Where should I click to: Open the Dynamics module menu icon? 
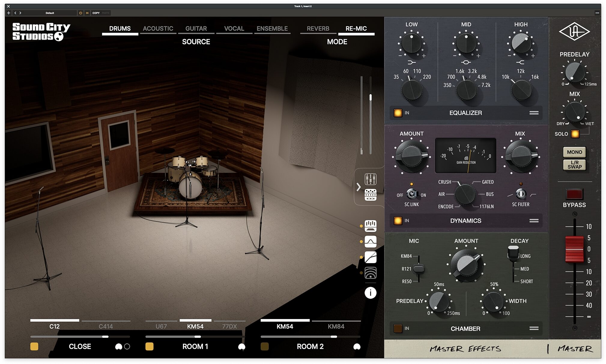point(534,221)
